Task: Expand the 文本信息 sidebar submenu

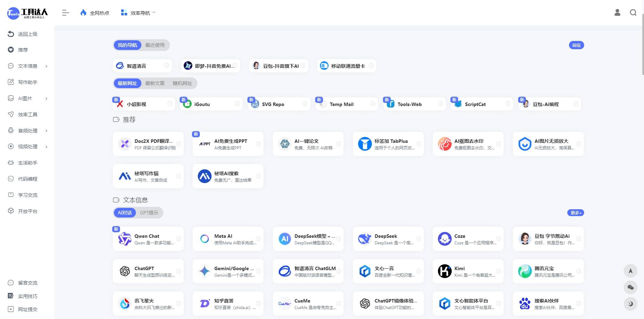Action: click(x=46, y=66)
